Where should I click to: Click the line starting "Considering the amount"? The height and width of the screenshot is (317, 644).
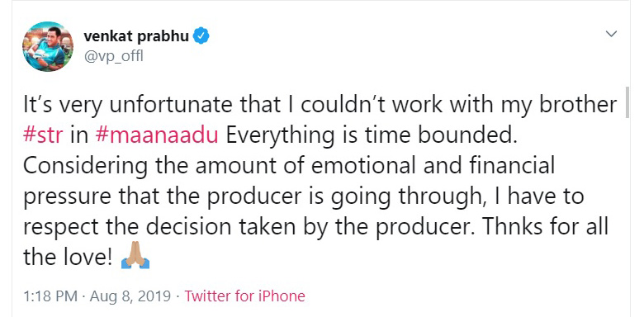click(x=289, y=166)
